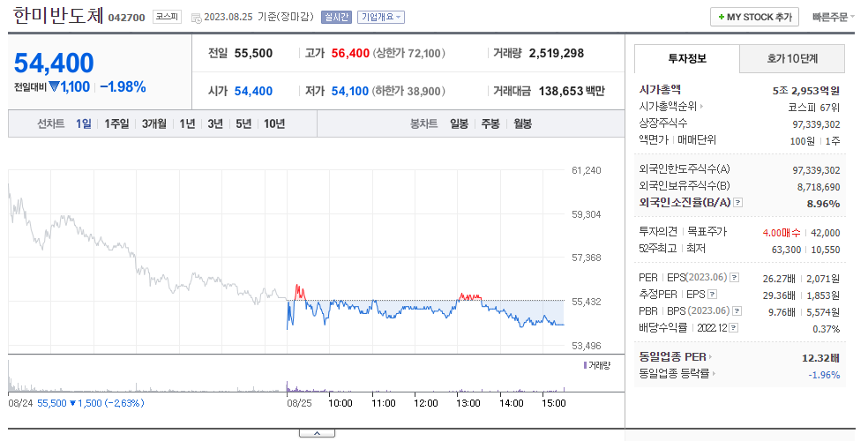This screenshot has width=868, height=441.
Task: Click the 저가 value 54,100
Action: click(350, 91)
